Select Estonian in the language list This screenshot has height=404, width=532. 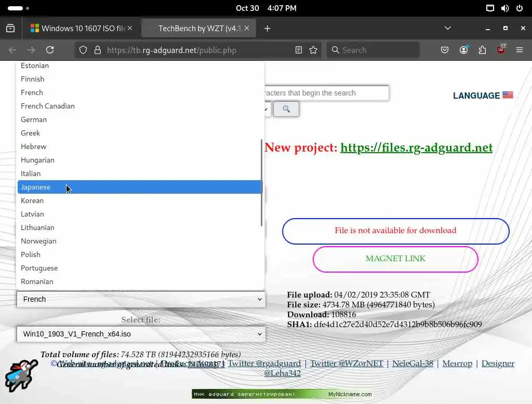[x=140, y=65]
